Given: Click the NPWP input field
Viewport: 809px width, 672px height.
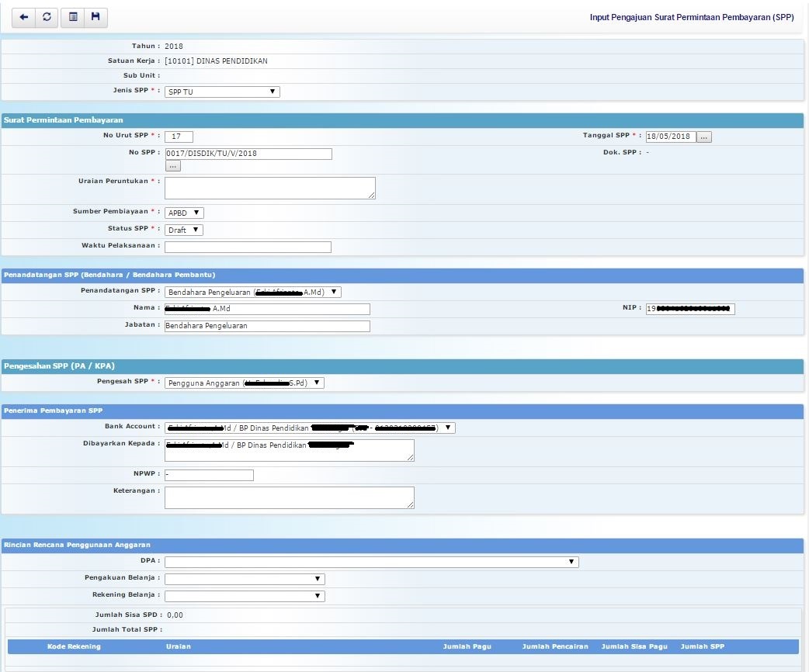Looking at the screenshot, I should (x=209, y=475).
